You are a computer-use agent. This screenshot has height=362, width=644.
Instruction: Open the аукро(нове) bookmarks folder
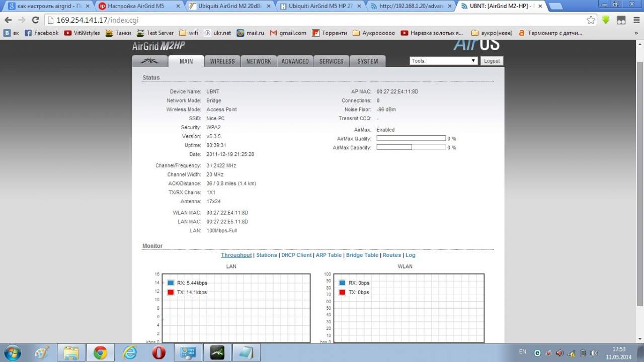(492, 33)
